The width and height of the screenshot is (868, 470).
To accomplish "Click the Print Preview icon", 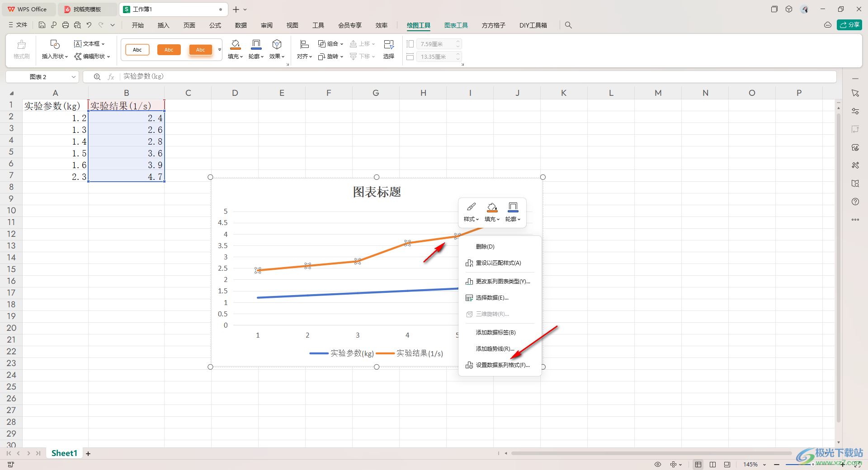I will tap(77, 25).
